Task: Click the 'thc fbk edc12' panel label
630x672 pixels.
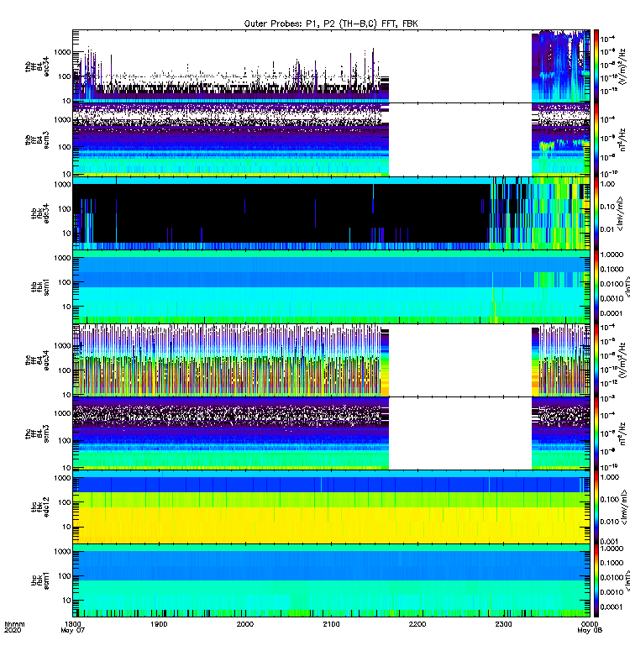Action: tap(40, 507)
